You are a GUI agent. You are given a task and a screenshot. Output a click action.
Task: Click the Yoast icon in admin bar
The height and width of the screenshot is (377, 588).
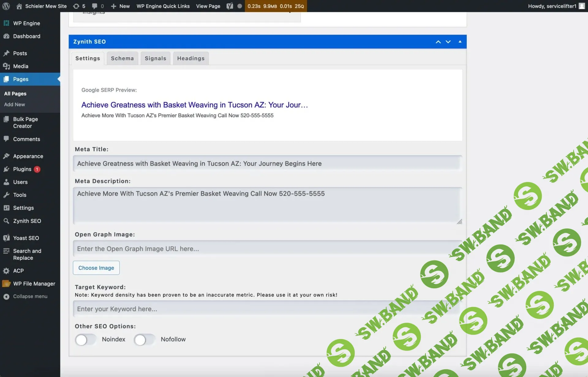coord(230,6)
